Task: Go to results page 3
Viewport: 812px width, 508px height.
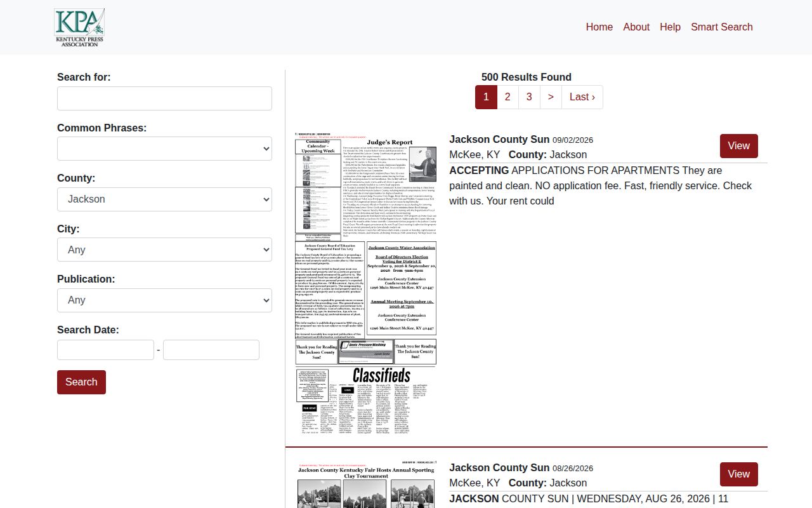Action: [529, 97]
